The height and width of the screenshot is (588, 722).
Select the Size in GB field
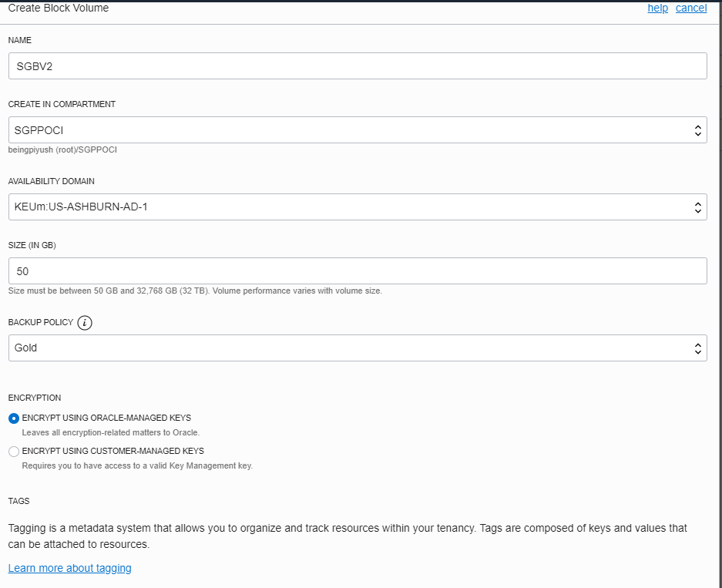point(357,270)
